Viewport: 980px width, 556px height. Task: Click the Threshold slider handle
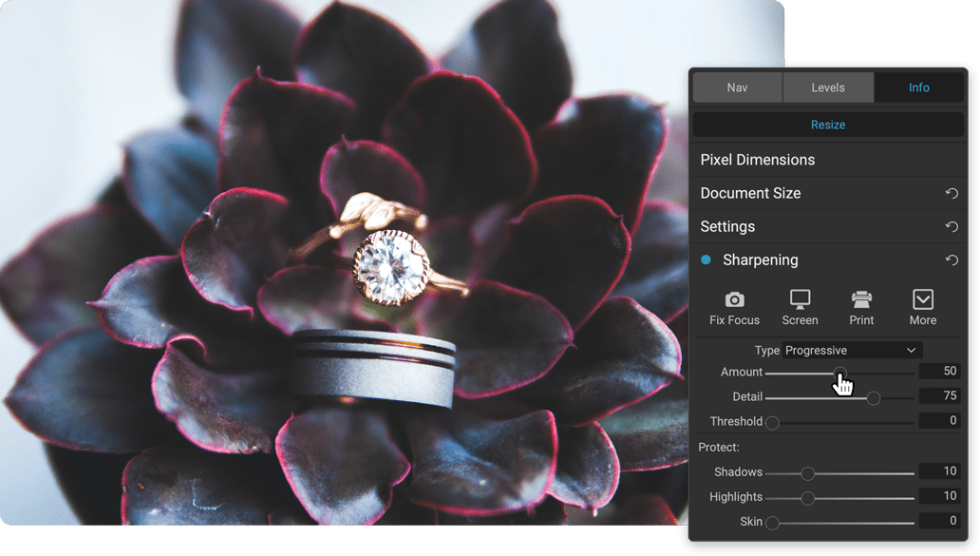click(772, 423)
